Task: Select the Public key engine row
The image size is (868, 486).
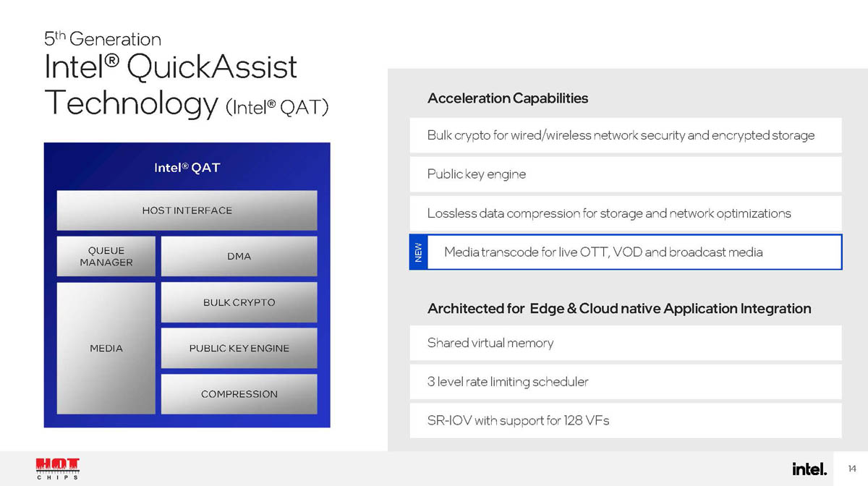Action: coord(625,174)
